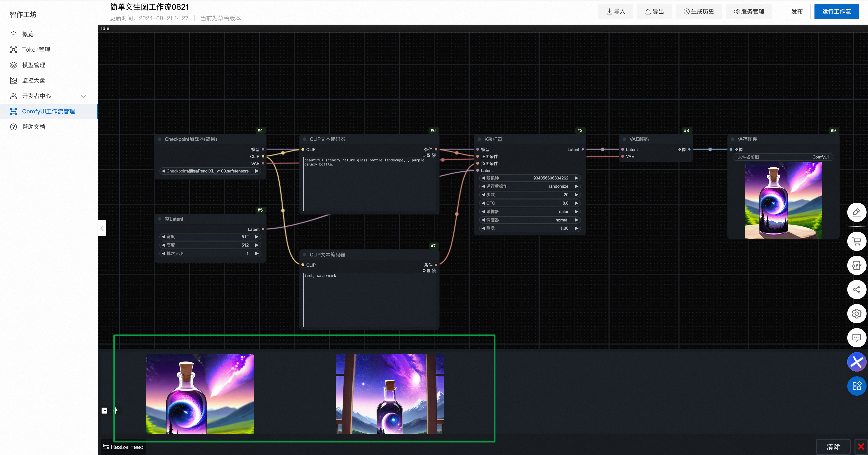The width and height of the screenshot is (868, 455).
Task: Click the 监控大盘 icon in sidebar
Action: click(x=14, y=81)
